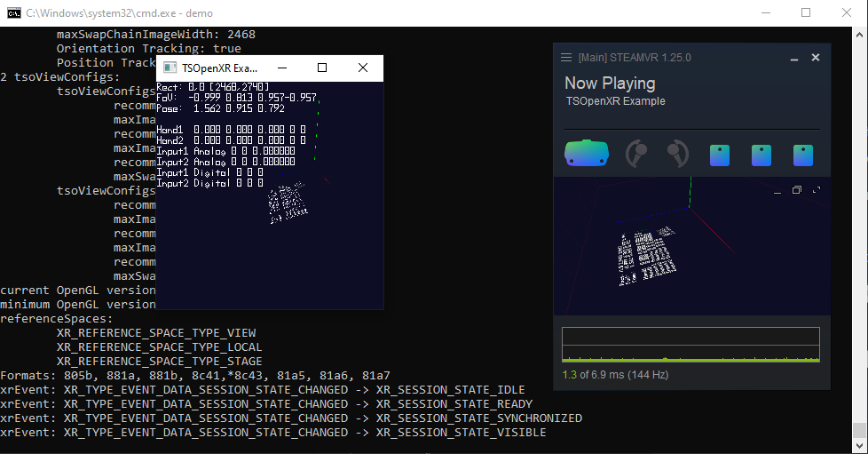Click 'TSOpenXR Example' under Now Playing

(616, 101)
